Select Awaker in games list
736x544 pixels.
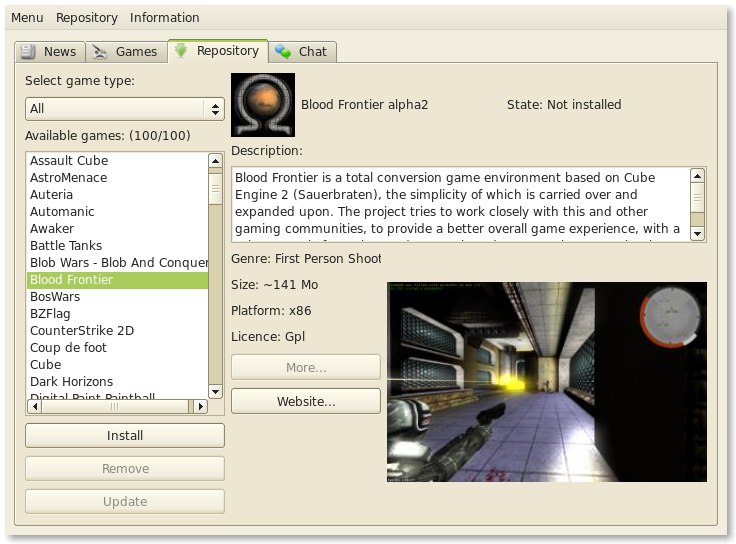tap(117, 229)
